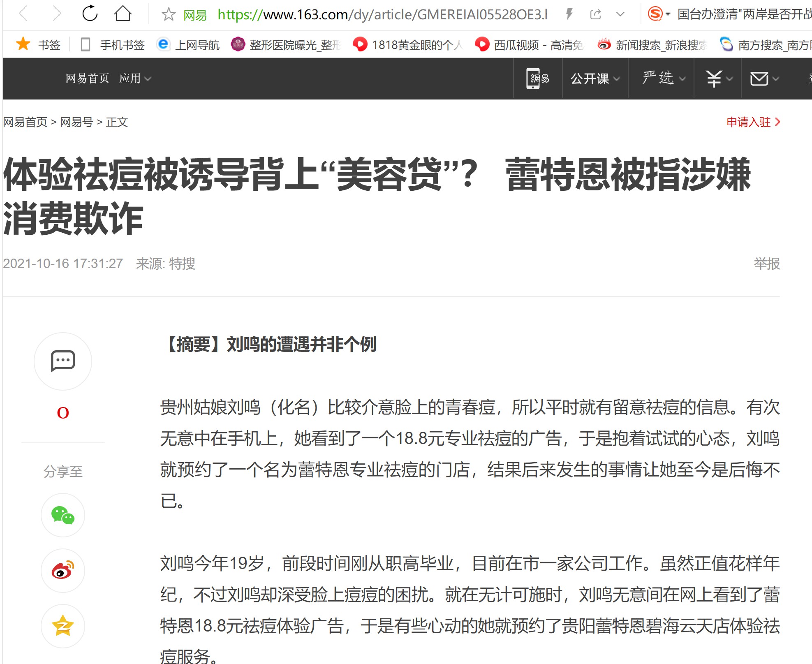
Task: Open the Sogou search engine selector
Action: [659, 14]
